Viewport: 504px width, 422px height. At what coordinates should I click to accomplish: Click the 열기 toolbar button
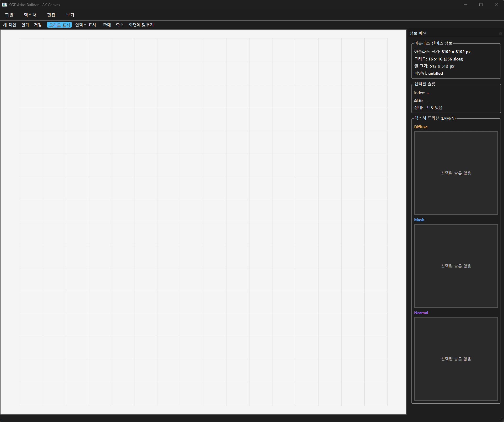[25, 25]
